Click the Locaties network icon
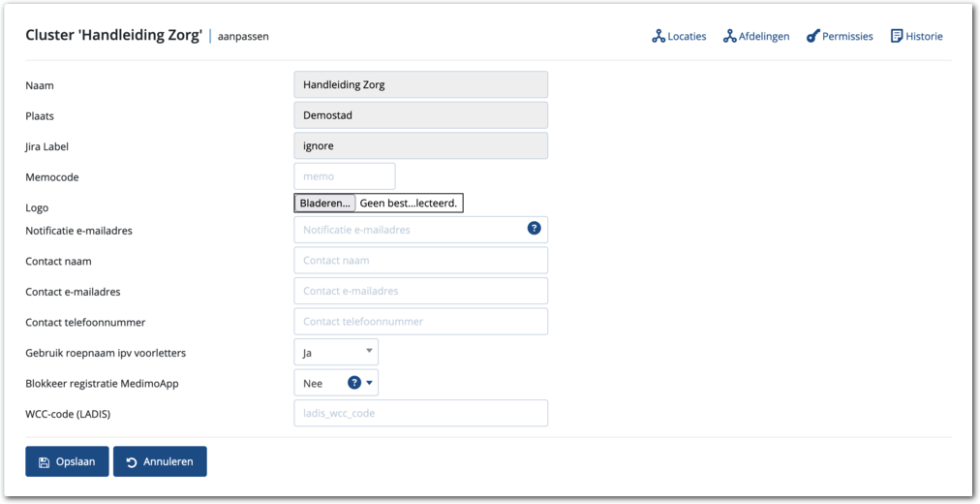The height and width of the screenshot is (504, 980). coord(658,37)
